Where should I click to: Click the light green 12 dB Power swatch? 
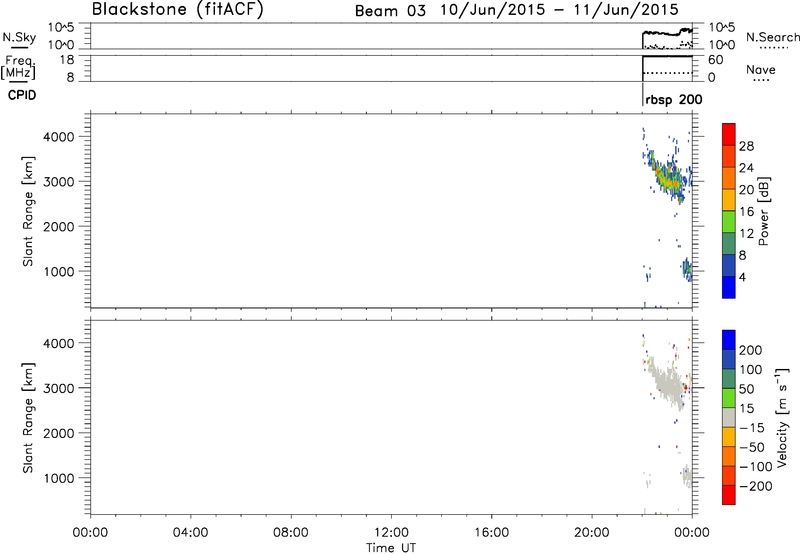729,221
